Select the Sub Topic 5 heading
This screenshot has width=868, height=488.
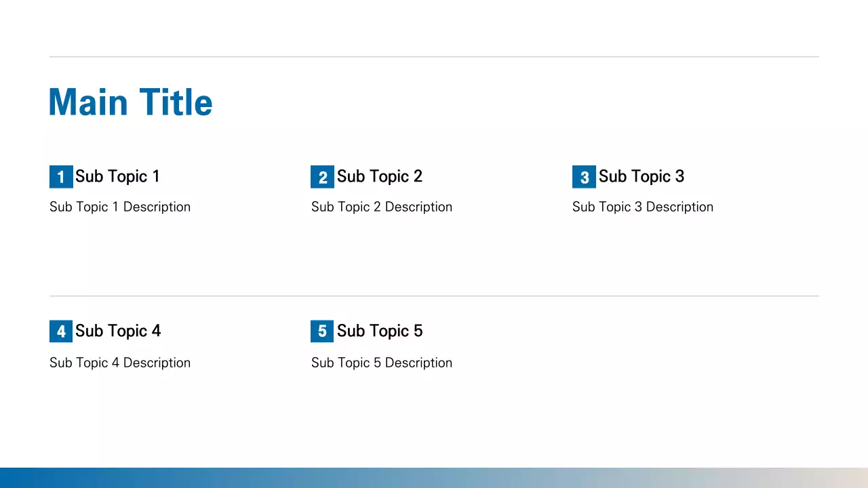tap(379, 331)
